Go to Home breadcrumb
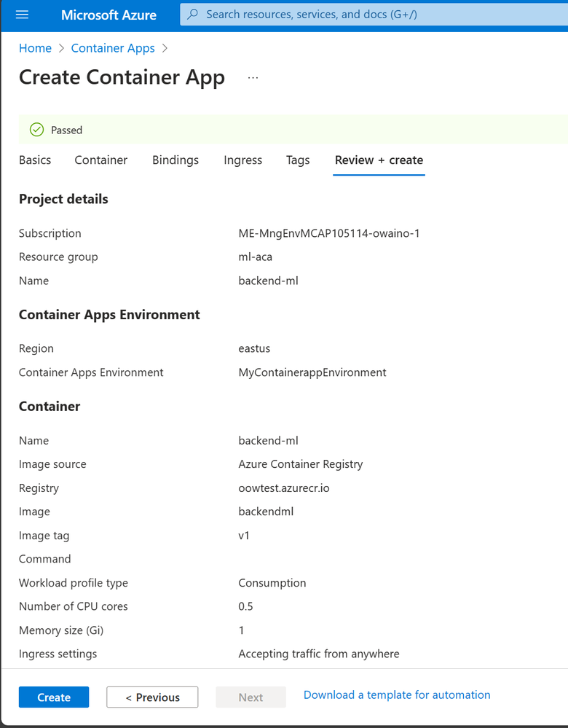The image size is (568, 728). pyautogui.click(x=35, y=48)
